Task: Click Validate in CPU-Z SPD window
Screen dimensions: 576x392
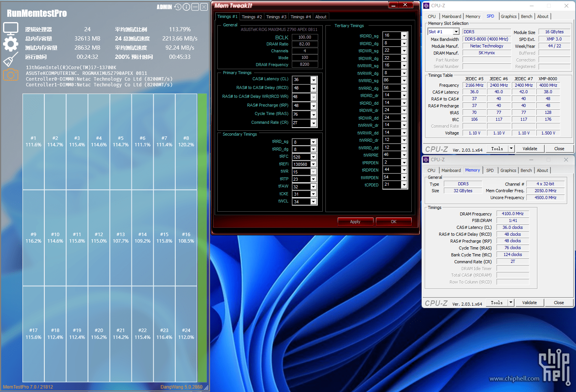Action: click(530, 149)
